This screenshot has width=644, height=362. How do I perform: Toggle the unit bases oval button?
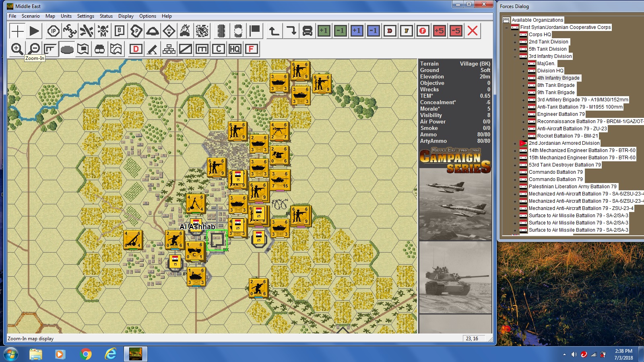(x=67, y=49)
